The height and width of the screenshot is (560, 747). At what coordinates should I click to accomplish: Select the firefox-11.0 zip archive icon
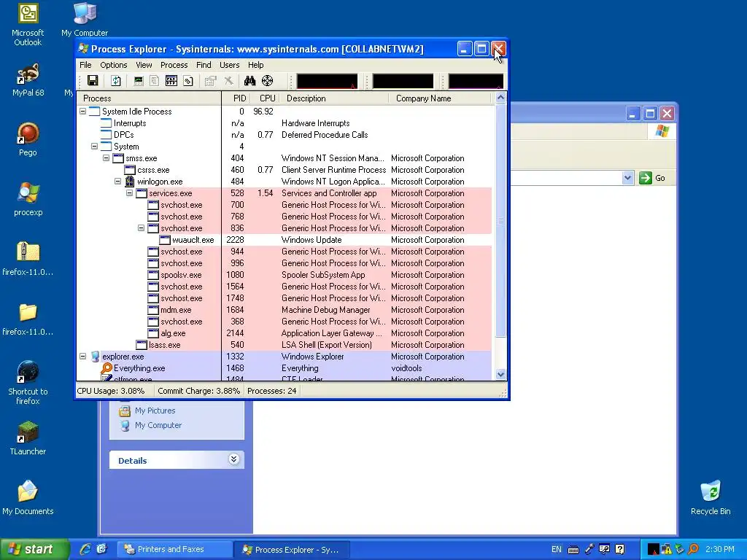[28, 259]
